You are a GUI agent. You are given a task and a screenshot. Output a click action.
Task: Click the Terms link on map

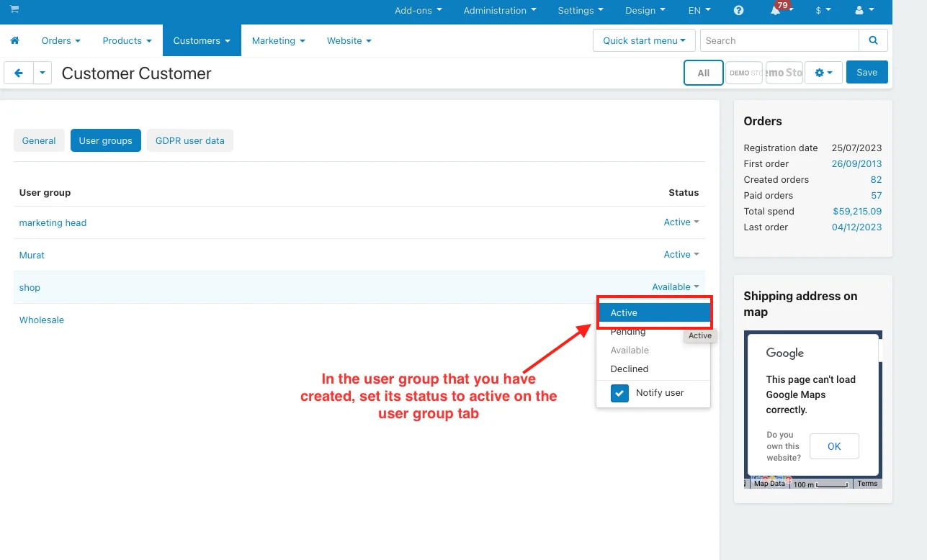(867, 484)
